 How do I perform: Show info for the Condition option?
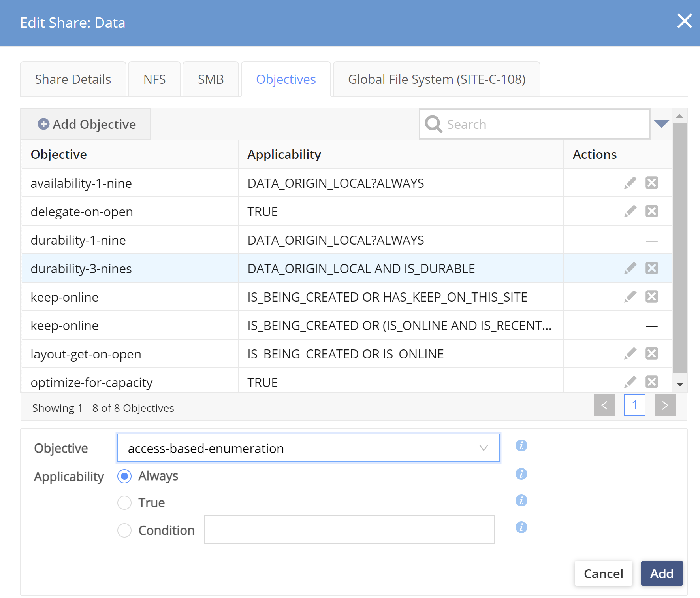(521, 528)
